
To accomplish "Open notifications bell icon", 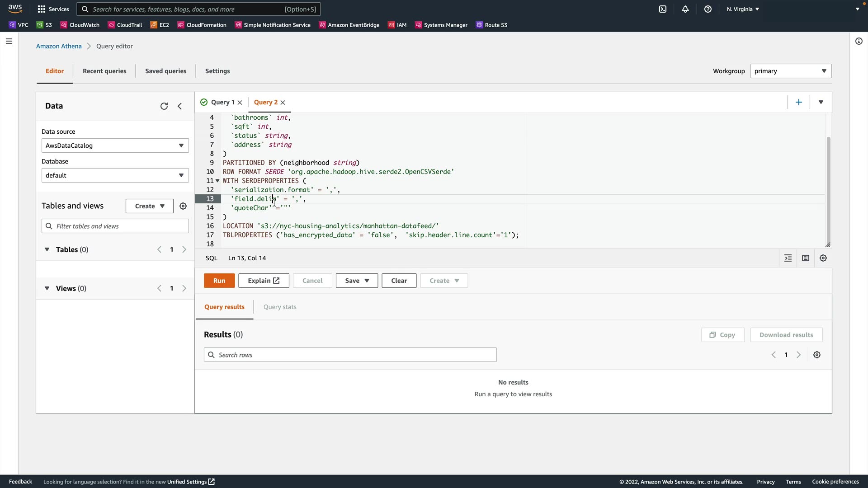I will pyautogui.click(x=685, y=9).
